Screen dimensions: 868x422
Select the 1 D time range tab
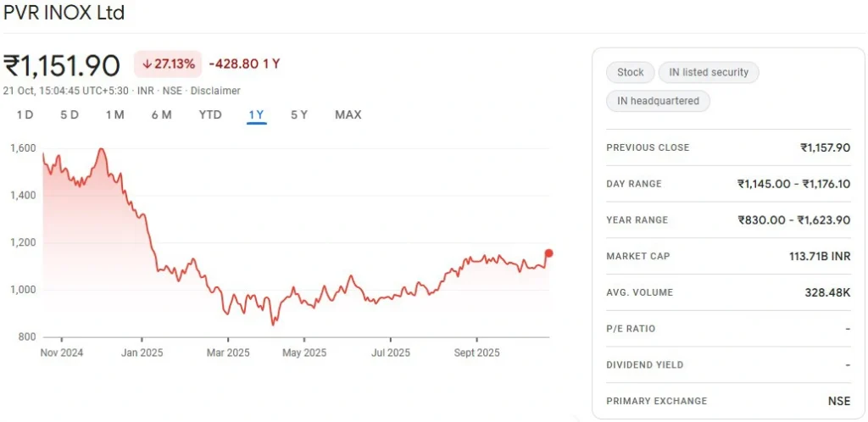pyautogui.click(x=25, y=115)
